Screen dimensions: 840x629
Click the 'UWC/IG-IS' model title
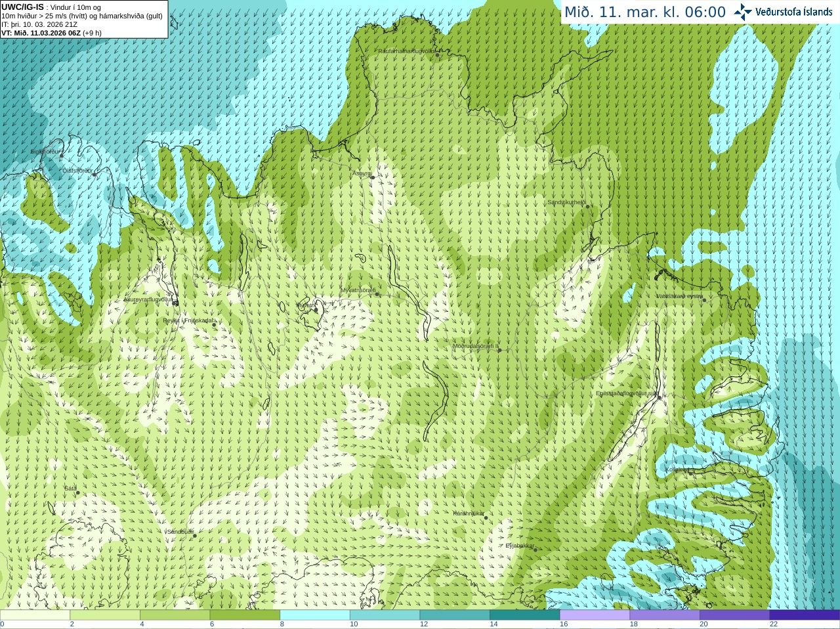tap(23, 7)
